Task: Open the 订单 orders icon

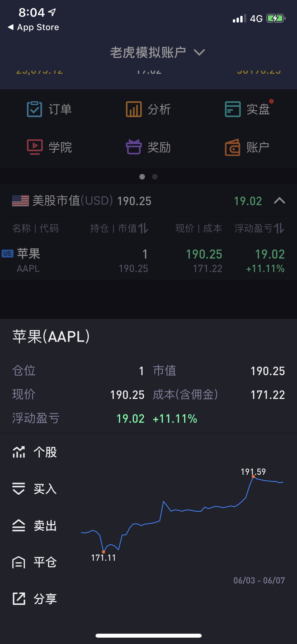Action: click(x=35, y=109)
